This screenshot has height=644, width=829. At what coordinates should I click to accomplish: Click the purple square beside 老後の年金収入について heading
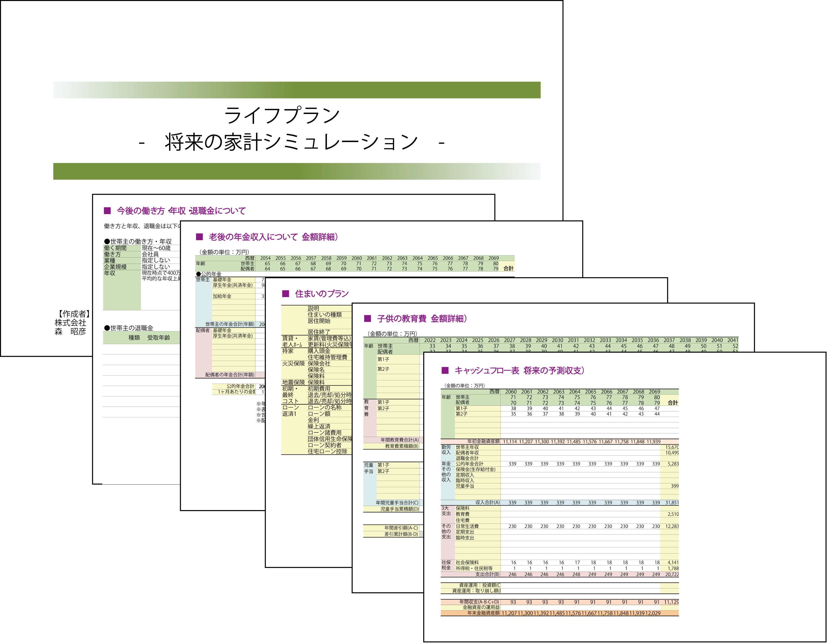coord(199,237)
